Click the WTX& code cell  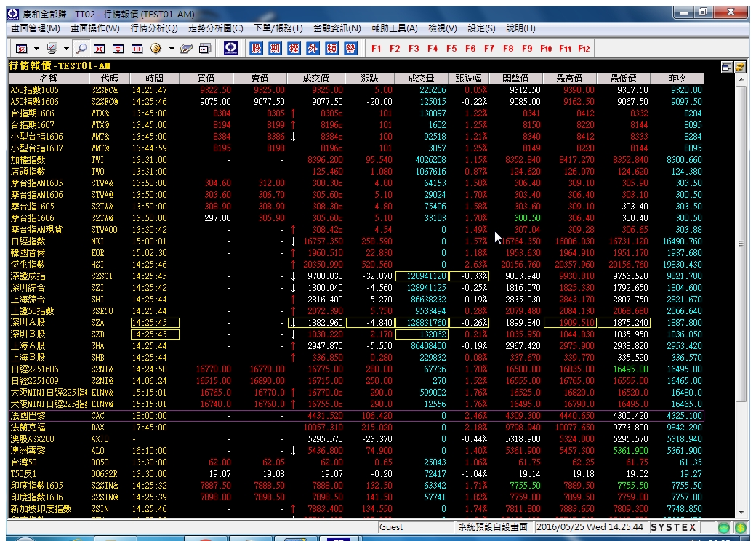point(100,113)
